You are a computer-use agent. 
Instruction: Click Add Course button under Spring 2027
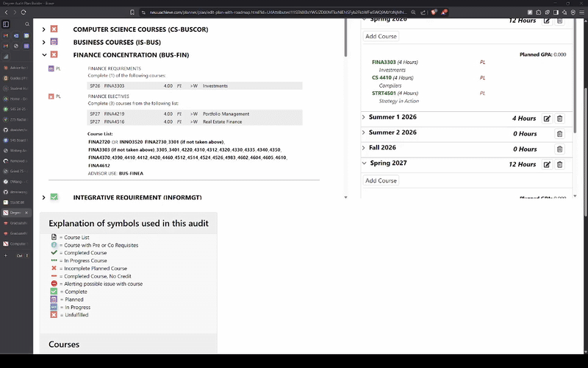(x=381, y=180)
